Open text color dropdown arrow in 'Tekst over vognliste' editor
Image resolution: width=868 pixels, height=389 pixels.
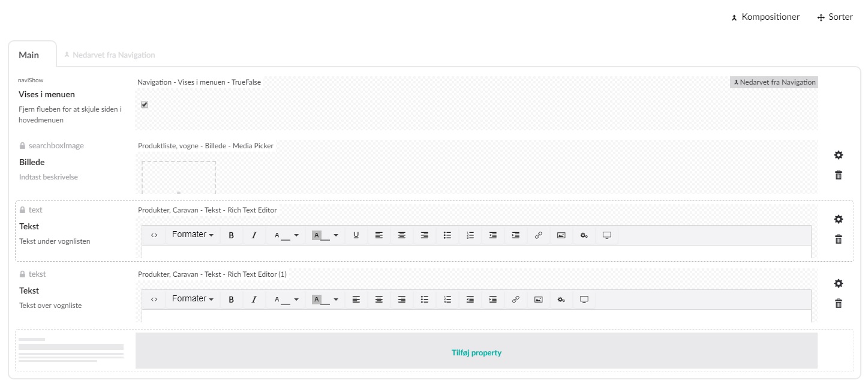click(296, 300)
